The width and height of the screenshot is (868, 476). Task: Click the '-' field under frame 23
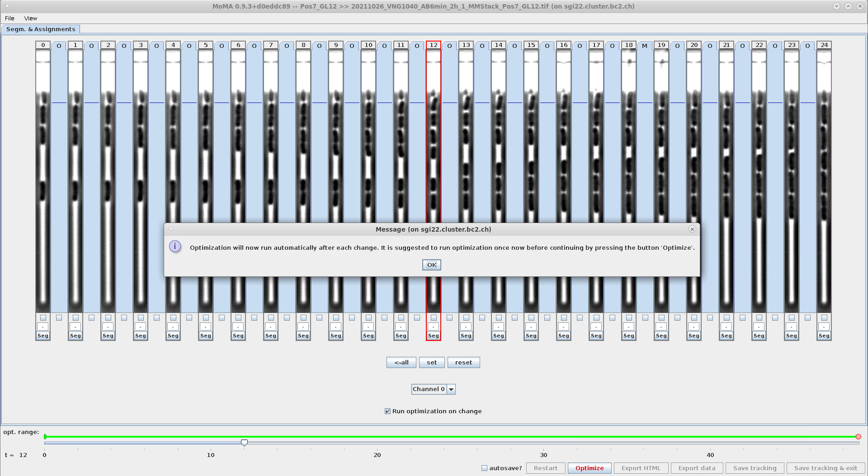tap(792, 327)
